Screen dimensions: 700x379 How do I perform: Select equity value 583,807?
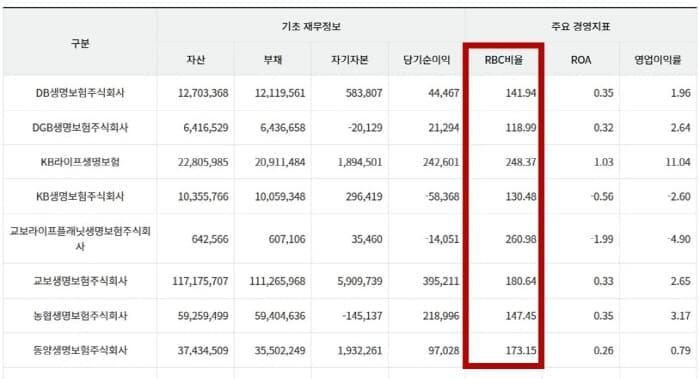364,93
